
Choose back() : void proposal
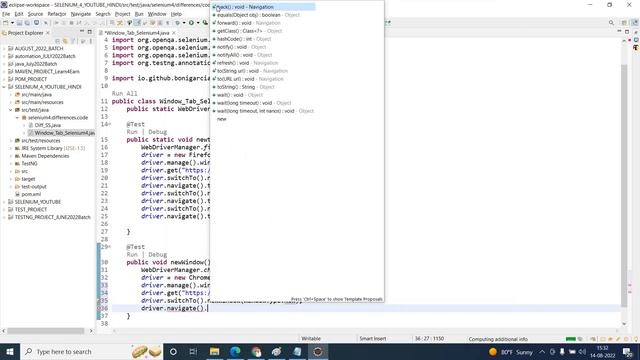(263, 7)
